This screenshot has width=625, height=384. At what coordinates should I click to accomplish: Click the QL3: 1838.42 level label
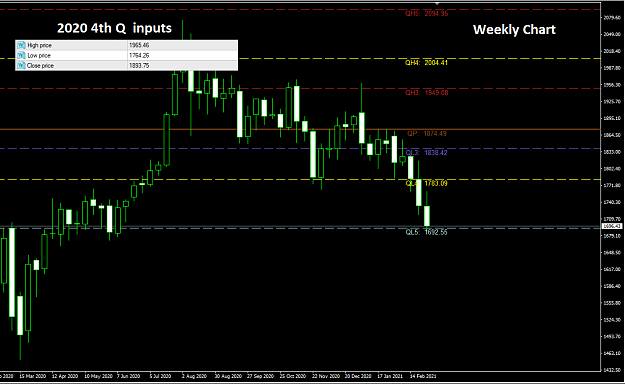click(x=426, y=153)
